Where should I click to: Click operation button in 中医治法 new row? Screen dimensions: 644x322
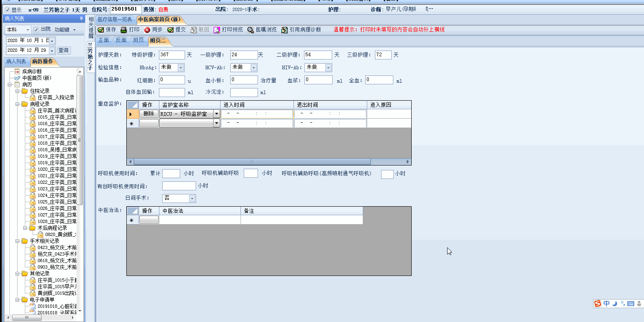tap(149, 220)
